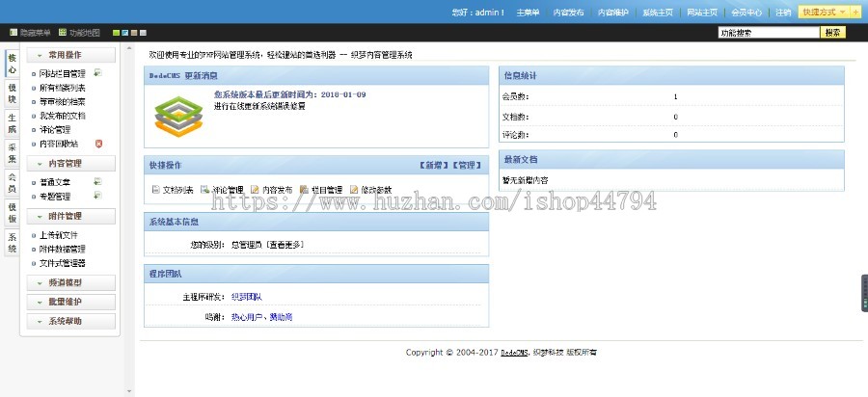Switch to the 采集 side tab
868x397 pixels.
pos(13,153)
